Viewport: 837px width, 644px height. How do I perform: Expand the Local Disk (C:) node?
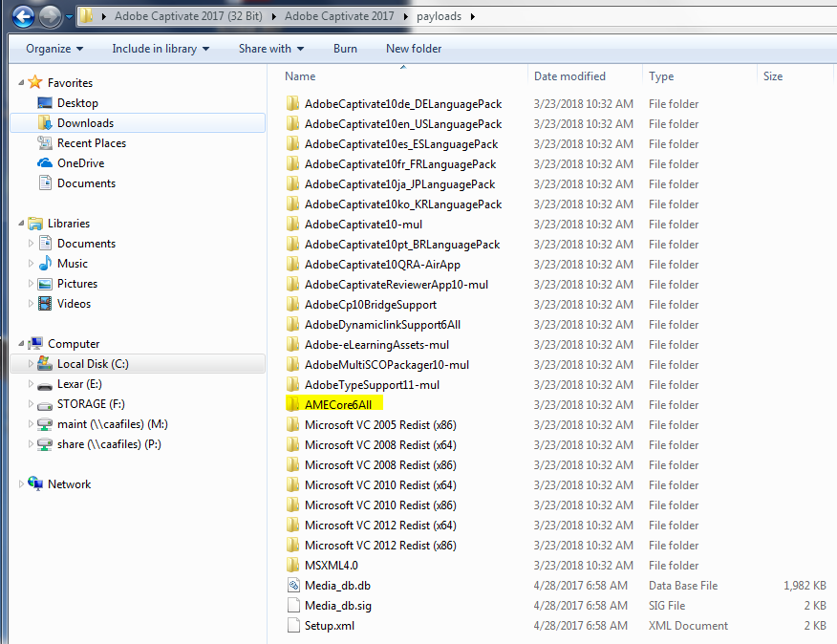31,364
